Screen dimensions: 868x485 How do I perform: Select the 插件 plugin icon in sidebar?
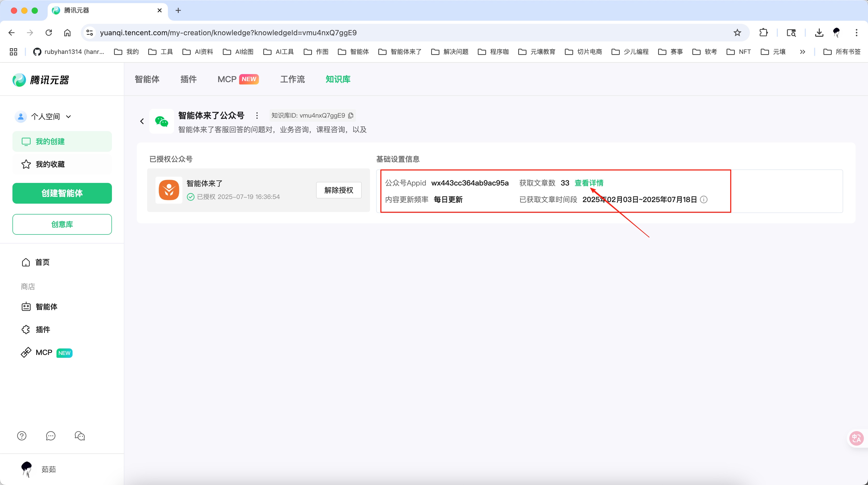tap(26, 329)
